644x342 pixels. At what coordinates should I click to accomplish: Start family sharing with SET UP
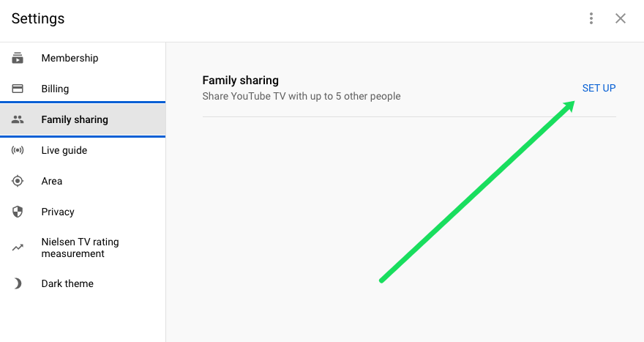click(x=599, y=88)
